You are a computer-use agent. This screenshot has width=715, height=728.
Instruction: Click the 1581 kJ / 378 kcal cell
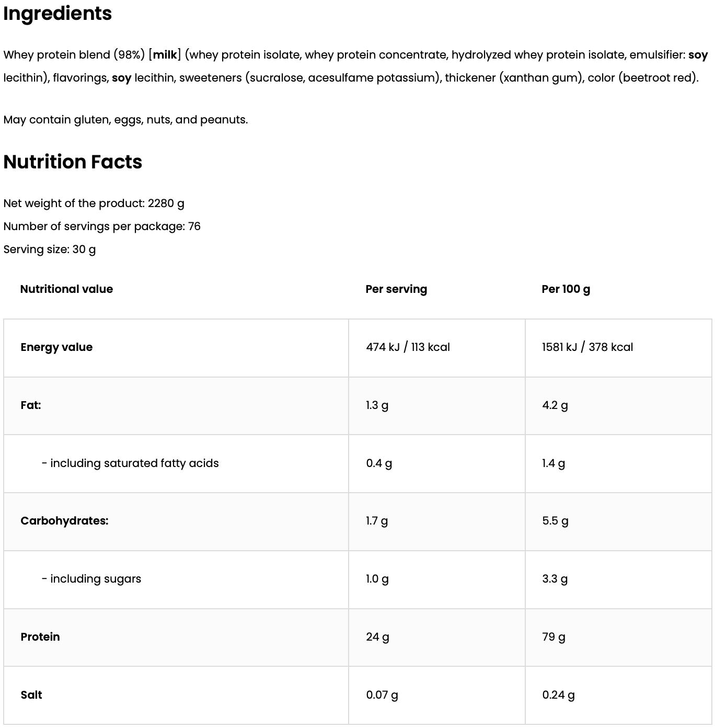coord(587,347)
